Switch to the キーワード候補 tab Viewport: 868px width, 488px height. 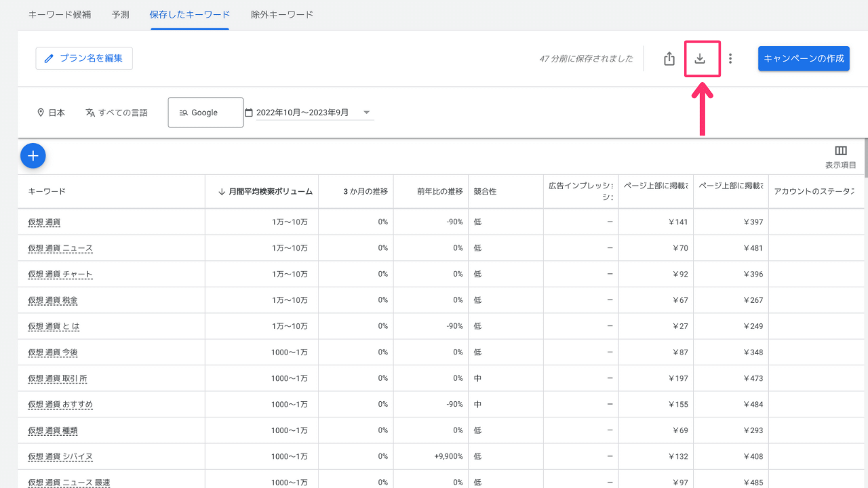[x=60, y=14]
